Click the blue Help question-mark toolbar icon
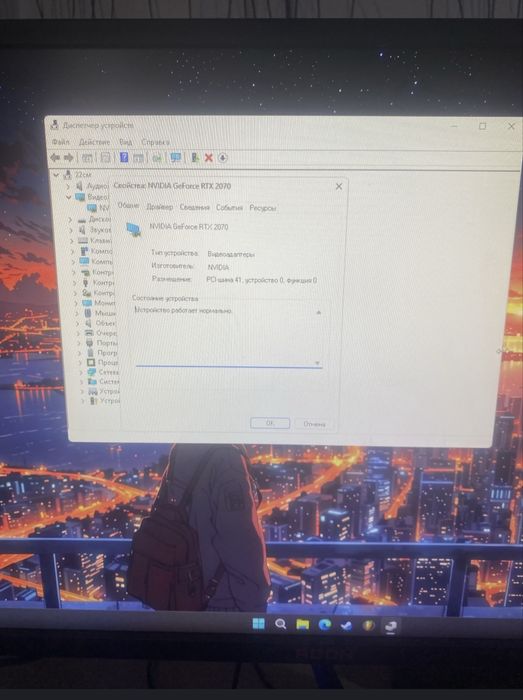 click(124, 157)
